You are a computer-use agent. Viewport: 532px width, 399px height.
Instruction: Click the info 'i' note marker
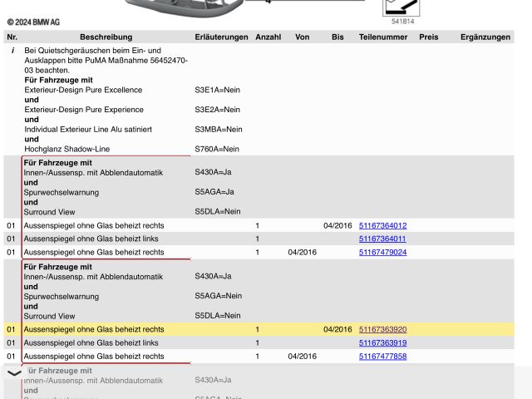[x=12, y=51]
